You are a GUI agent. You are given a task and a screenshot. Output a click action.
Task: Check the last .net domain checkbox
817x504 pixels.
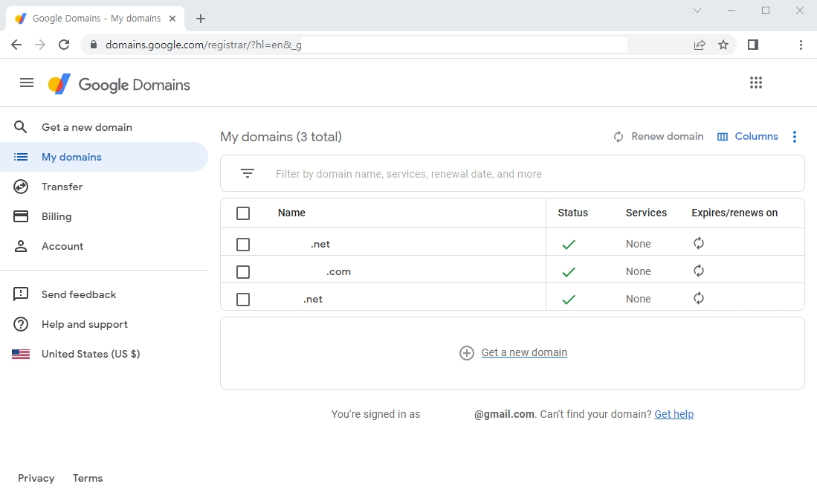tap(243, 300)
